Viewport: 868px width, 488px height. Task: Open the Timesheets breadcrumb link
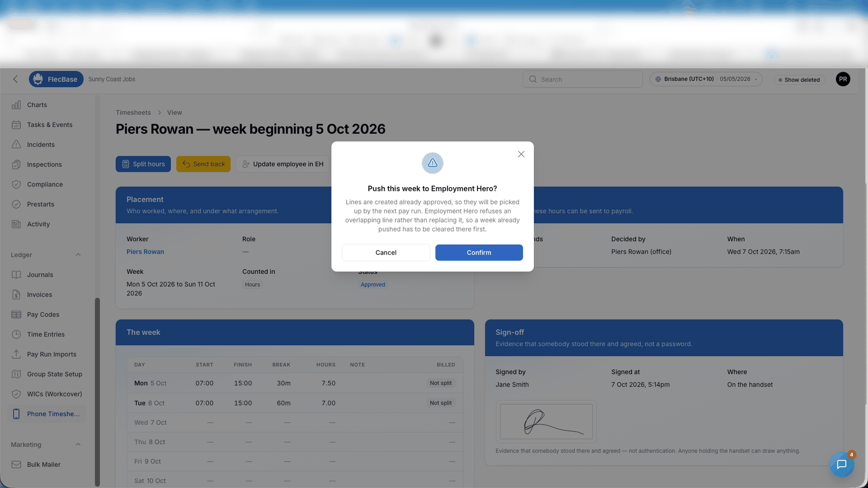tap(133, 113)
